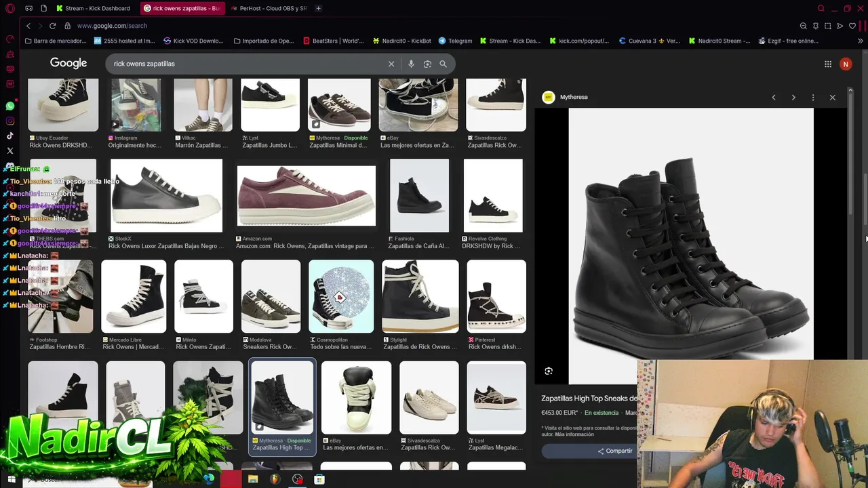
Task: Focus the Google search input field
Action: (248, 64)
